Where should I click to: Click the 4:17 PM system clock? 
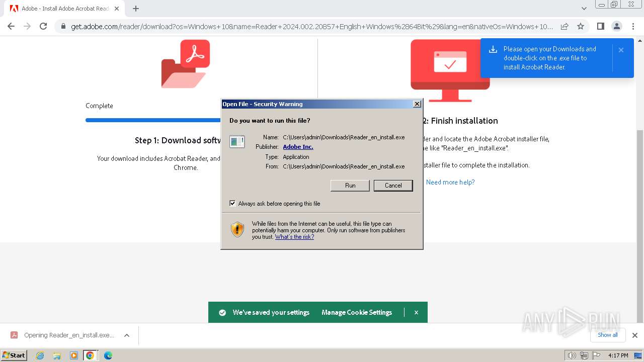pos(618,355)
